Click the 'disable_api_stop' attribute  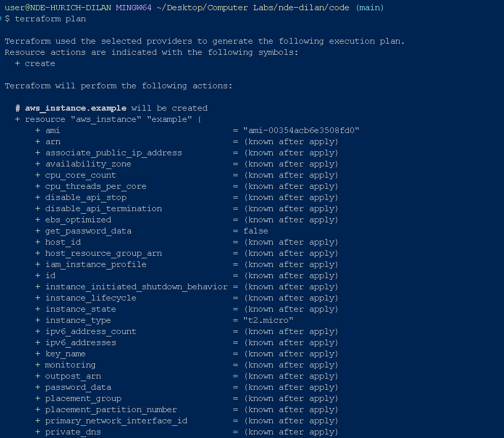86,197
